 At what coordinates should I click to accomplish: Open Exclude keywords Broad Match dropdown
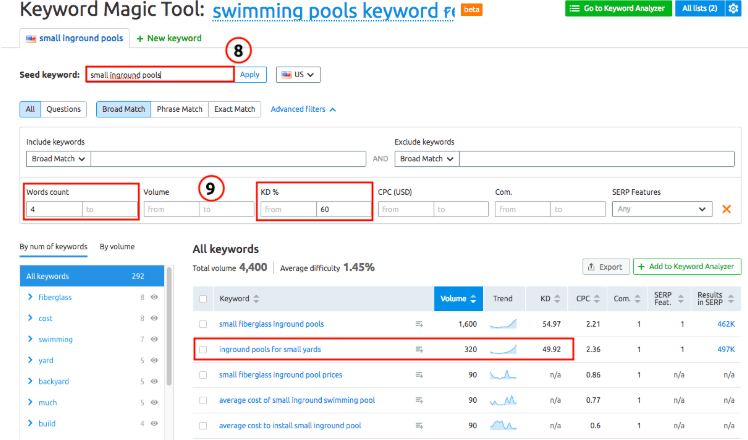(x=426, y=159)
